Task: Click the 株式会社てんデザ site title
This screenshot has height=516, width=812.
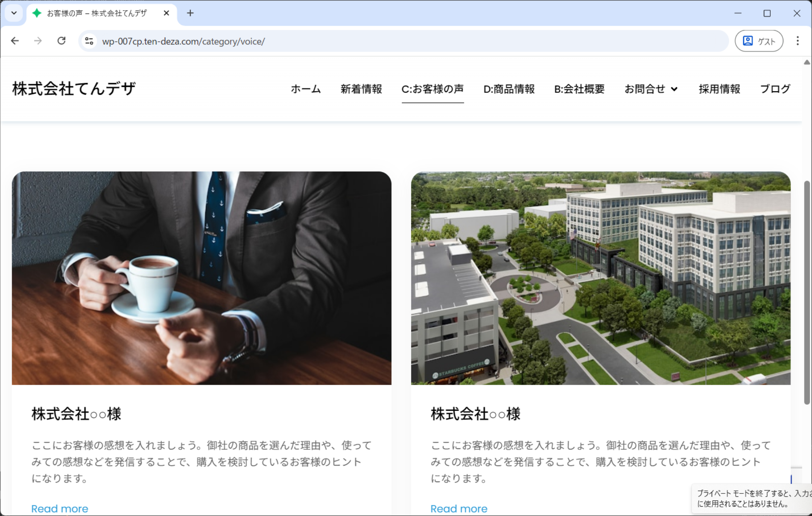Action: 74,89
